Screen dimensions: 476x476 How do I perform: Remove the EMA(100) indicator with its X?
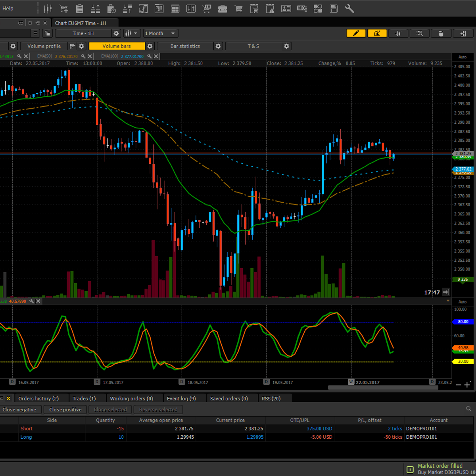(156, 56)
